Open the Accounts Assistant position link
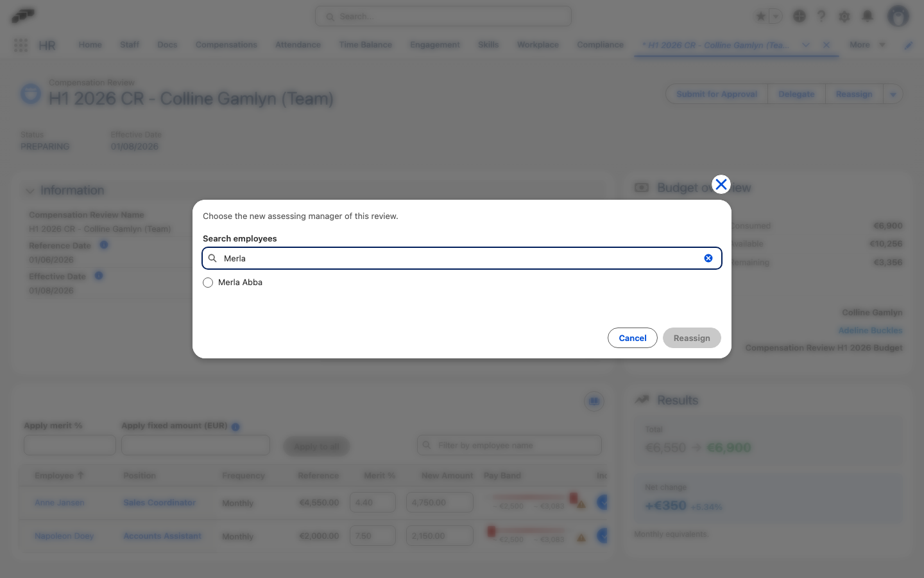 162,536
